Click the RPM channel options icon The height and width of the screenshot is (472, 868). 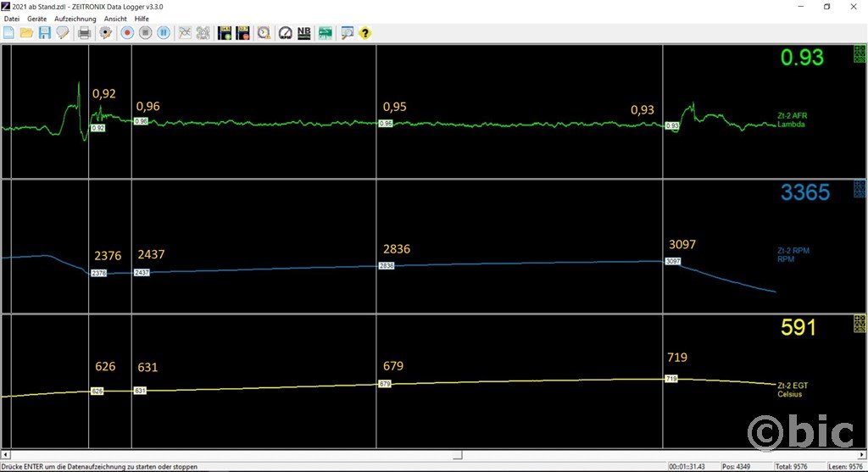860,189
